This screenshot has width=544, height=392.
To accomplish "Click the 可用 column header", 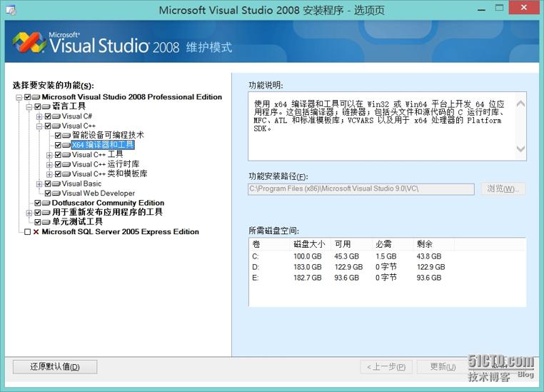I will pos(351,244).
